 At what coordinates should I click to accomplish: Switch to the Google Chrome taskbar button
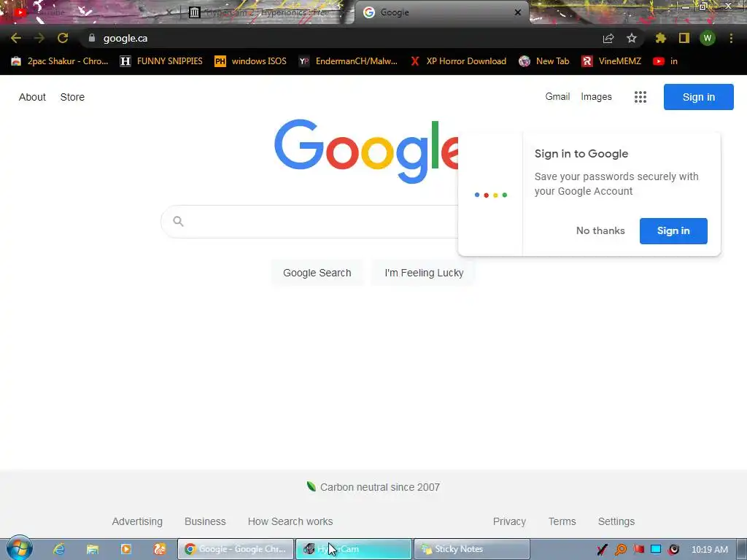tap(236, 549)
